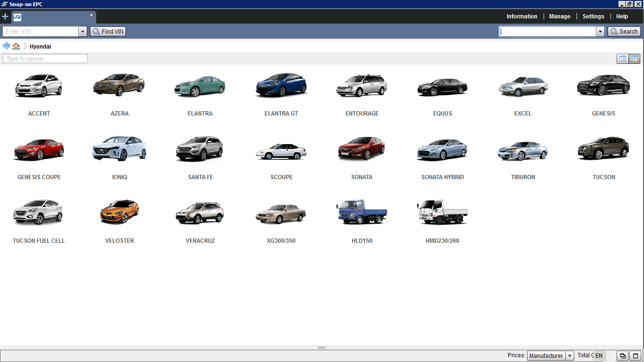Select the Hyundai logo tab
The height and width of the screenshot is (362, 644).
pyautogui.click(x=17, y=17)
